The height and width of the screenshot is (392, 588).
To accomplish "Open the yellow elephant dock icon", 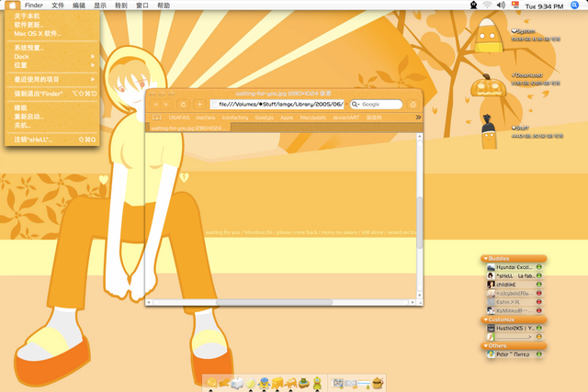I will tap(277, 383).
